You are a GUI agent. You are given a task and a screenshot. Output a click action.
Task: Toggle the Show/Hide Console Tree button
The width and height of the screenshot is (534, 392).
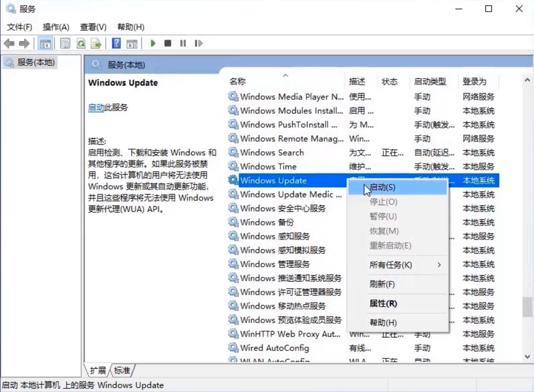46,43
